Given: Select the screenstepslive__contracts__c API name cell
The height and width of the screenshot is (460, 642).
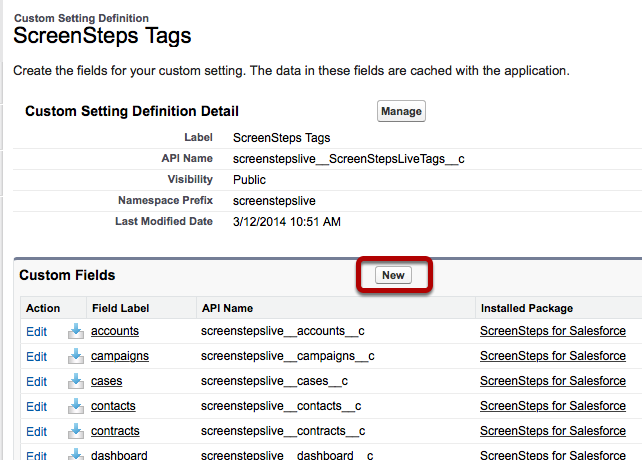Looking at the screenshot, I should tap(283, 431).
